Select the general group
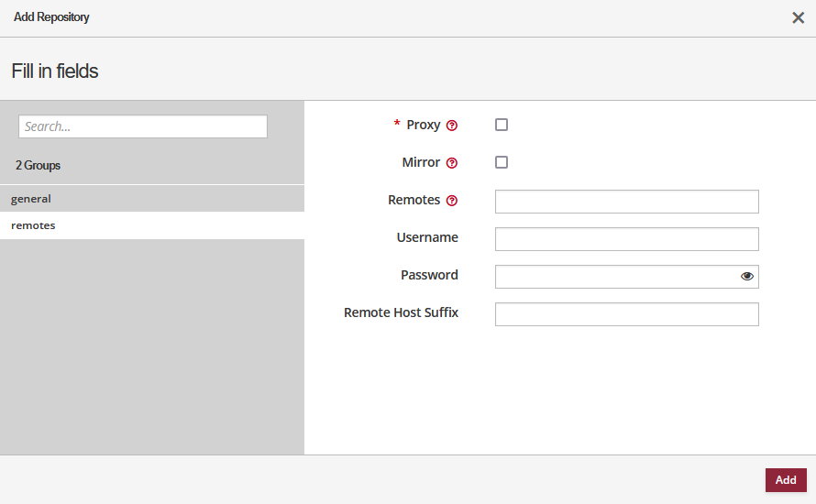This screenshot has width=816, height=504. click(152, 199)
